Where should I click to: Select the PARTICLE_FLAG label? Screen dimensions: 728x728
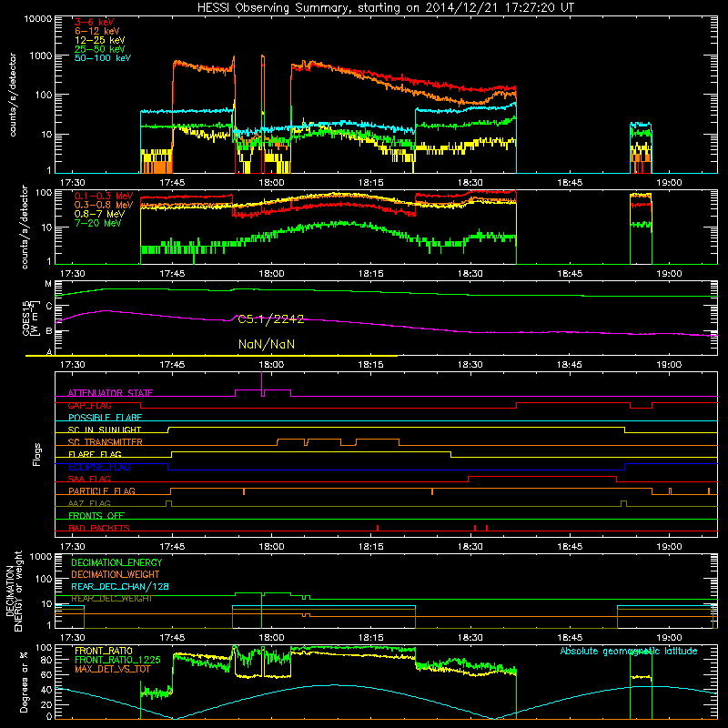(102, 491)
